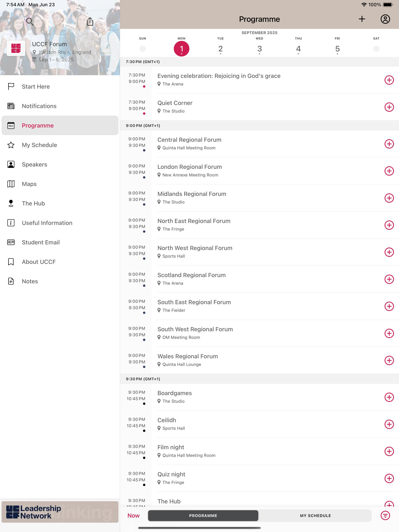Viewport: 399px width, 532px height.
Task: Open the filter icon at bottom right
Action: point(385,515)
